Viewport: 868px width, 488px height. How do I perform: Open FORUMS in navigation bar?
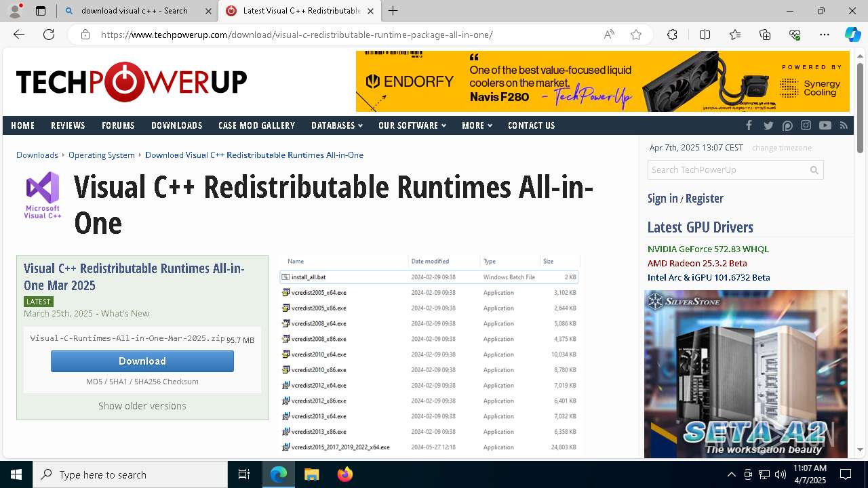click(118, 125)
